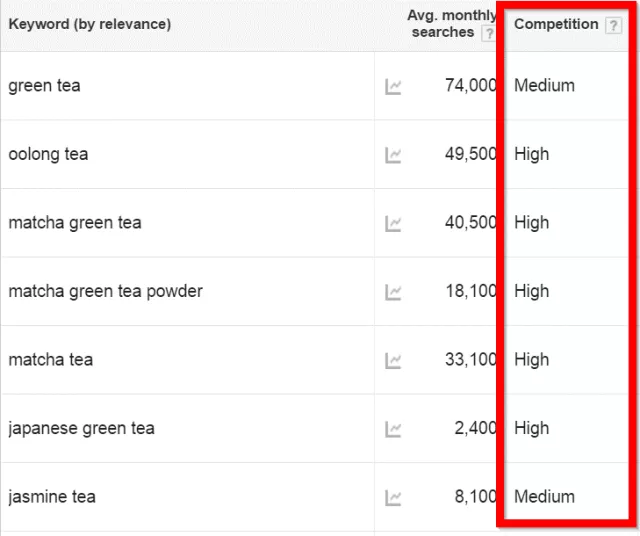Image resolution: width=640 pixels, height=536 pixels.
Task: Show trend chart for matcha green tea powder
Action: coord(393,292)
